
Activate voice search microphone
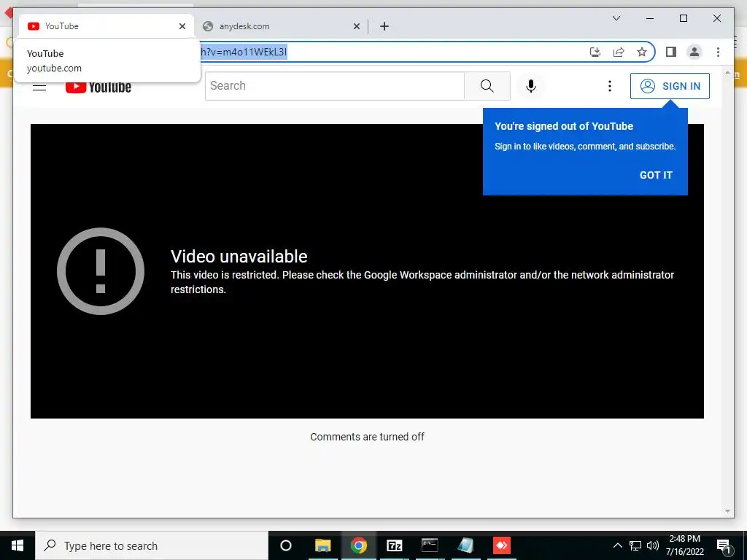click(x=531, y=86)
